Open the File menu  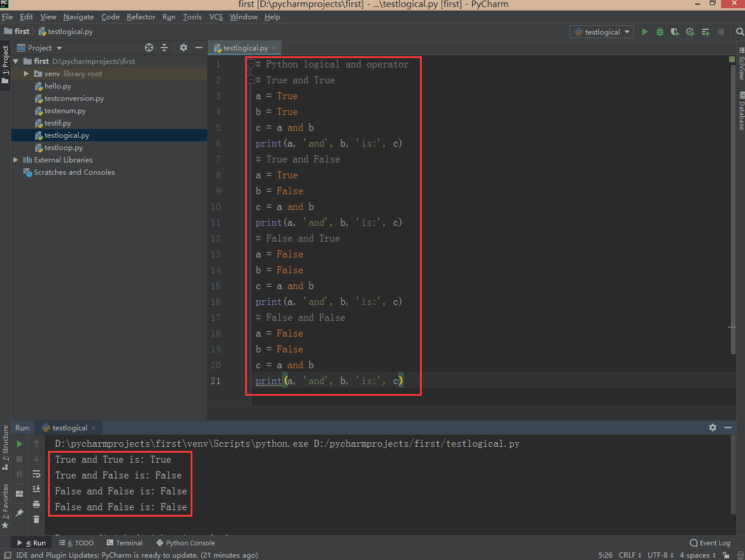click(8, 17)
